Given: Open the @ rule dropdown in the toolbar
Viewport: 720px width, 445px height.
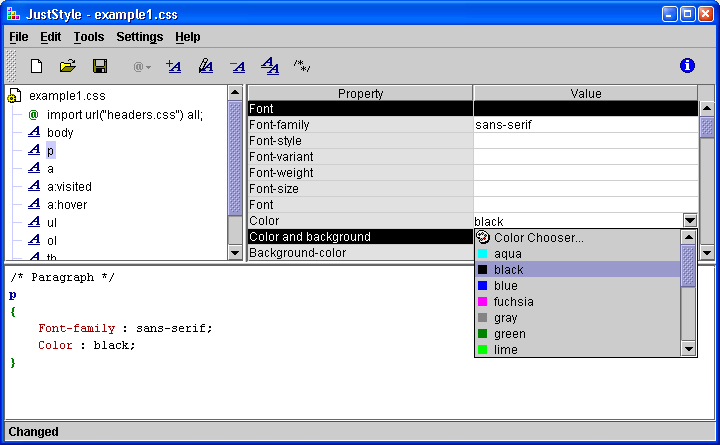Looking at the screenshot, I should 142,66.
